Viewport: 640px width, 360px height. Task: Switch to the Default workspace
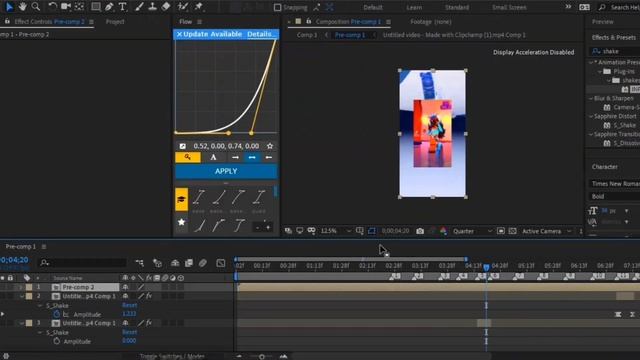pos(373,7)
